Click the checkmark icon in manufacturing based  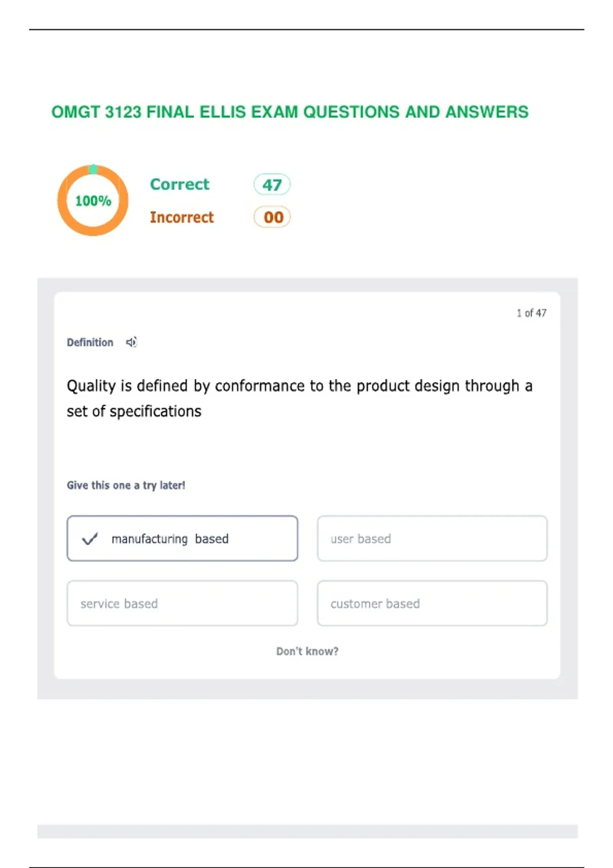(89, 539)
